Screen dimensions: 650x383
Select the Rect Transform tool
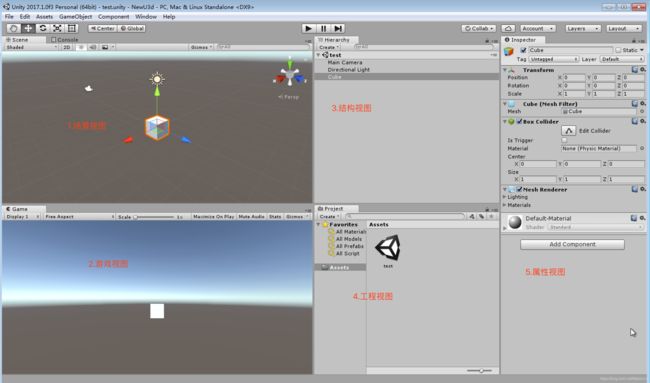click(x=72, y=28)
